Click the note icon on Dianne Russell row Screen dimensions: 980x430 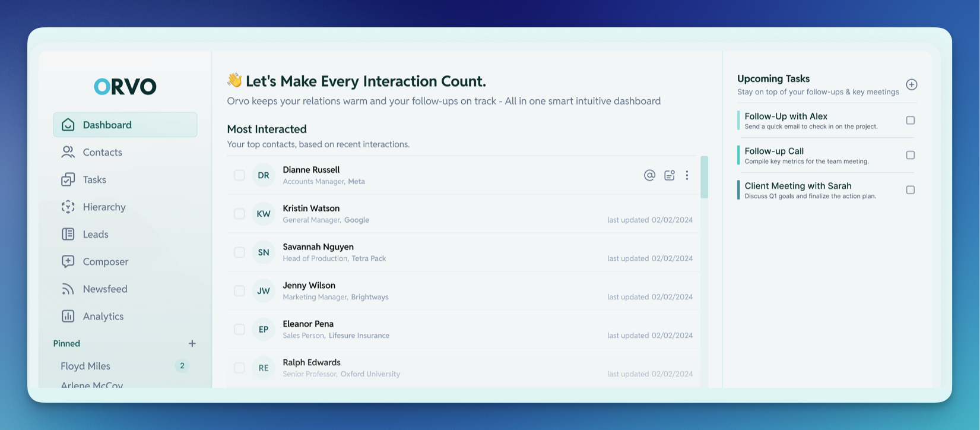tap(669, 175)
